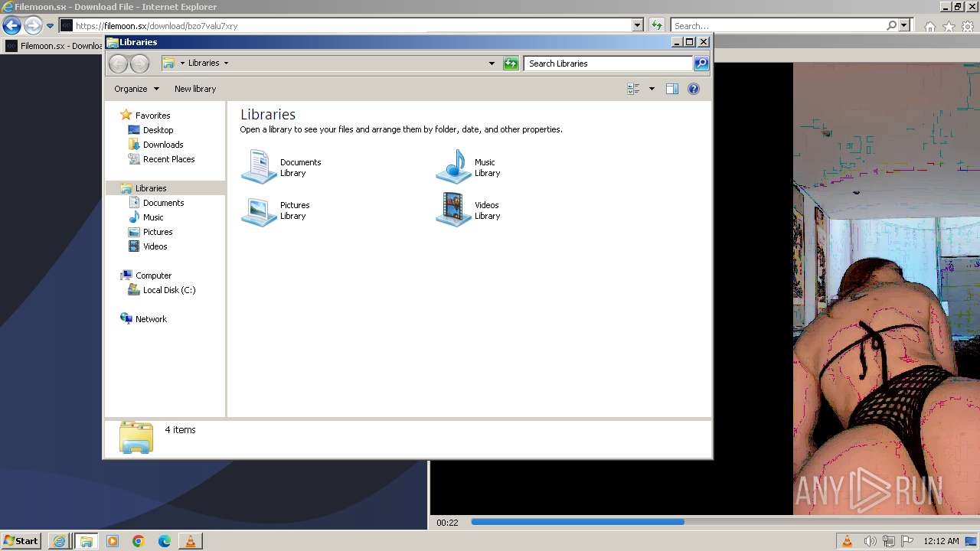Click the IE search magnifier icon

tap(891, 25)
